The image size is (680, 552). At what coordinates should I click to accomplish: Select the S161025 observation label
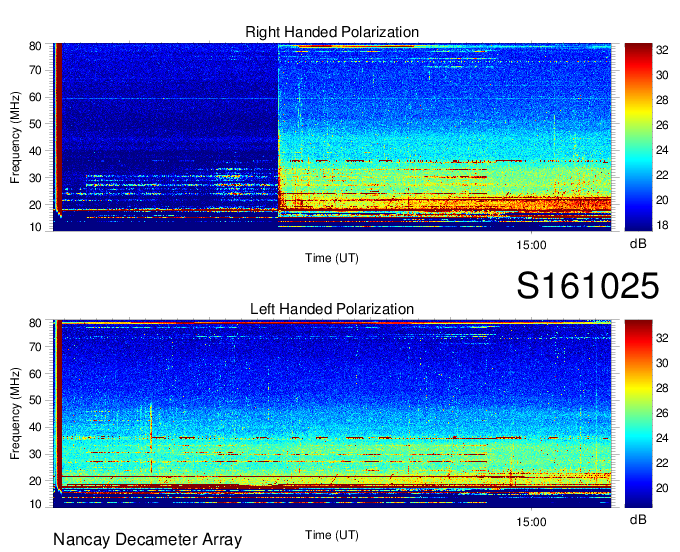click(x=588, y=285)
